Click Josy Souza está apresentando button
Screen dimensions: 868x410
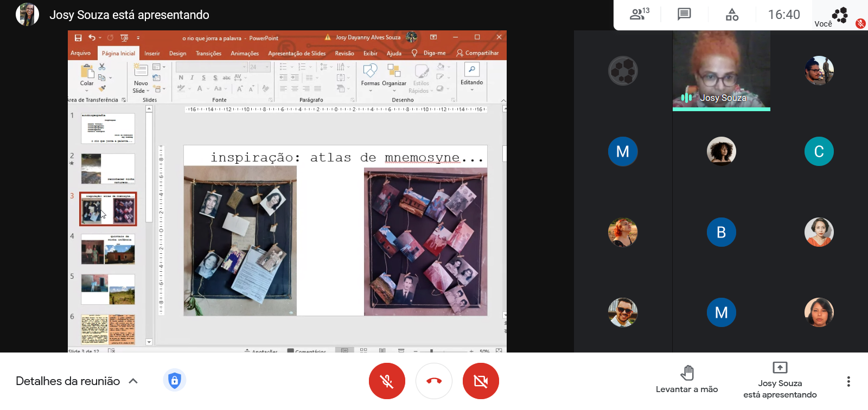[780, 380]
